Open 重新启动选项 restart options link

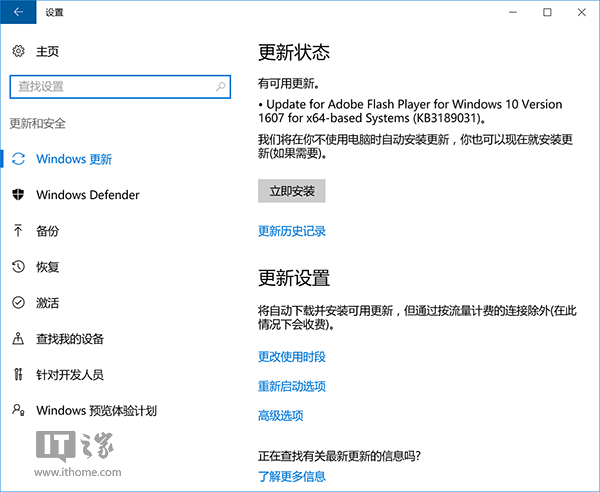coord(292,386)
